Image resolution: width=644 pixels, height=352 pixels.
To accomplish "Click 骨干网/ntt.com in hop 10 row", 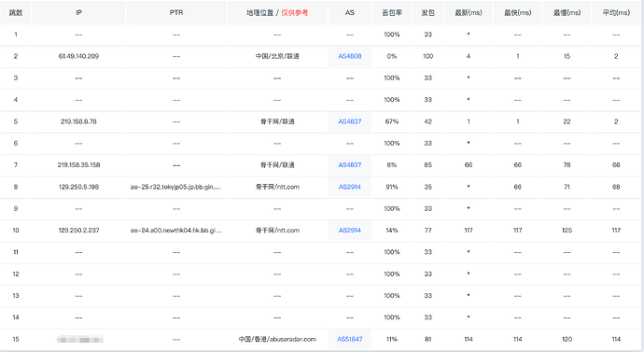I will [x=277, y=231].
